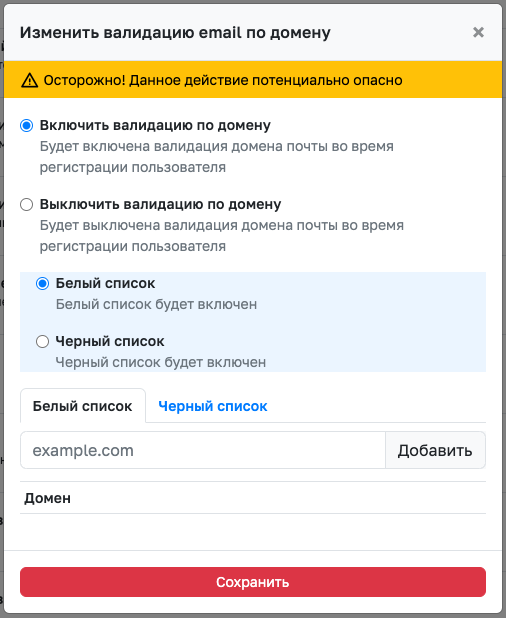
Task: Click the 'Белый список будет включен' description
Action: coord(156,304)
